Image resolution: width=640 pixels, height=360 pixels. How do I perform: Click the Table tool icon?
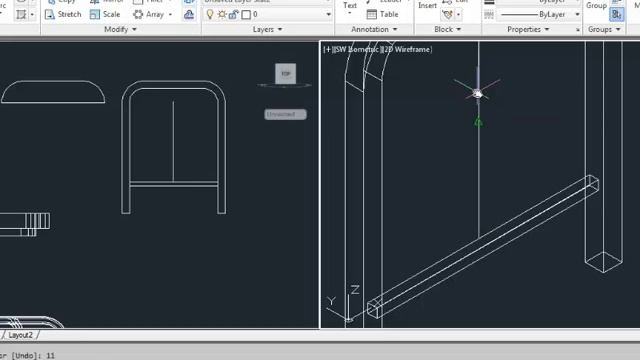pos(371,14)
